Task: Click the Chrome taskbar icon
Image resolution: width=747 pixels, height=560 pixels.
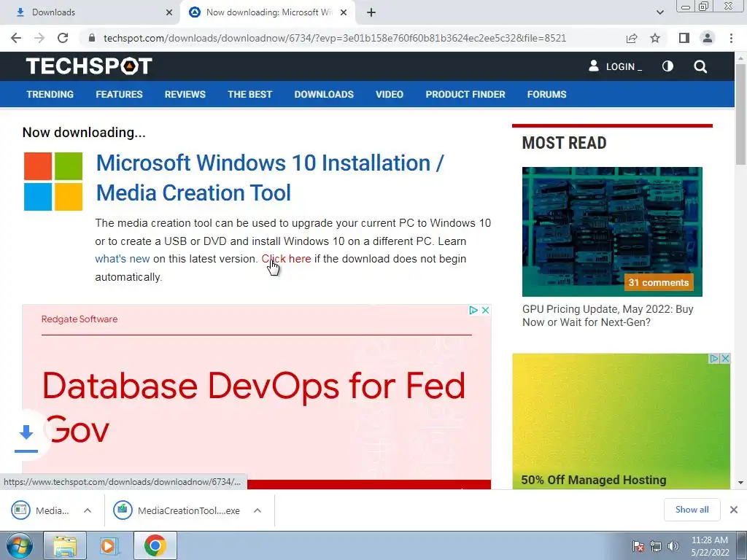Action: tap(155, 545)
